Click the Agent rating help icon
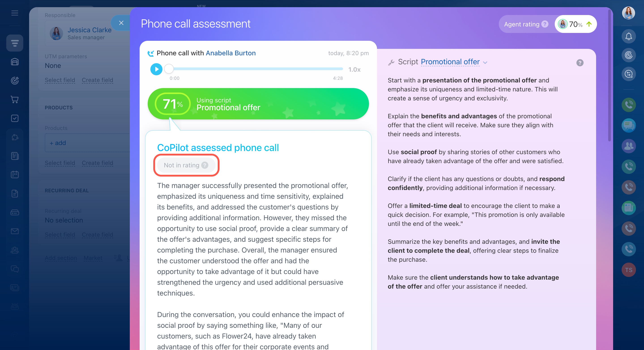Screen dimensions: 644x350 pyautogui.click(x=545, y=24)
